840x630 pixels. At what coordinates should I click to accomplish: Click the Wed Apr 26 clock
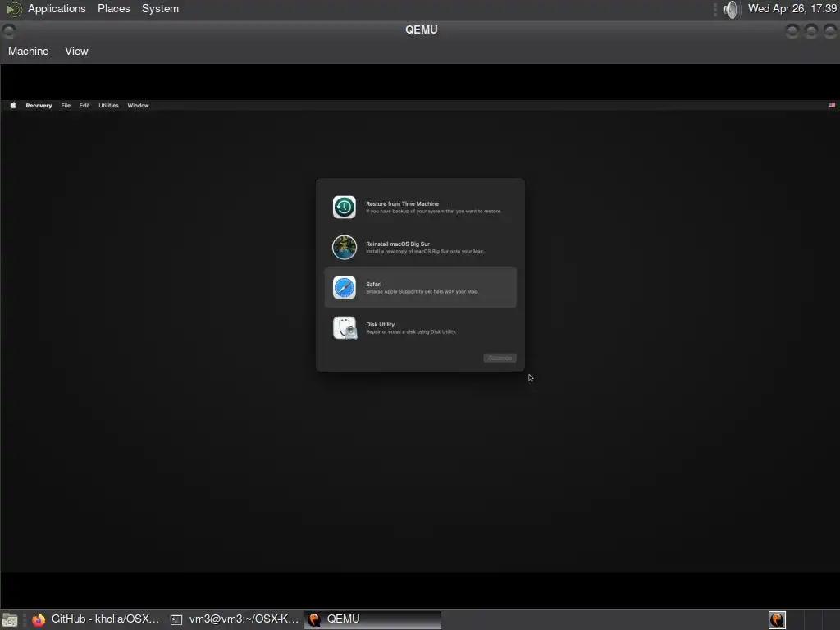point(792,9)
